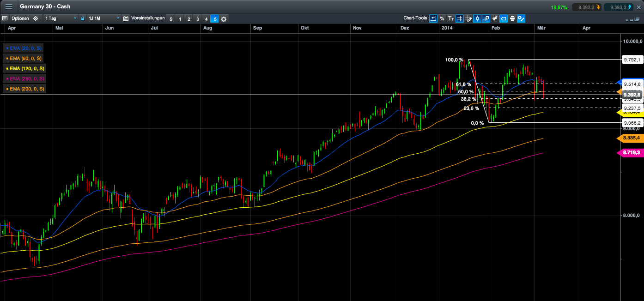
Task: Click the label tag icon in Chart-Tools
Action: point(504,18)
